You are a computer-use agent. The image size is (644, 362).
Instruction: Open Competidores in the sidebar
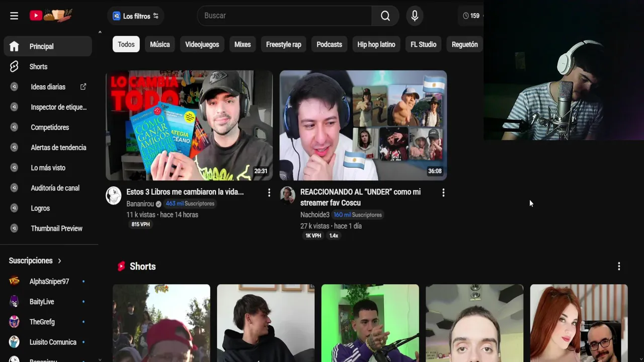(48, 127)
